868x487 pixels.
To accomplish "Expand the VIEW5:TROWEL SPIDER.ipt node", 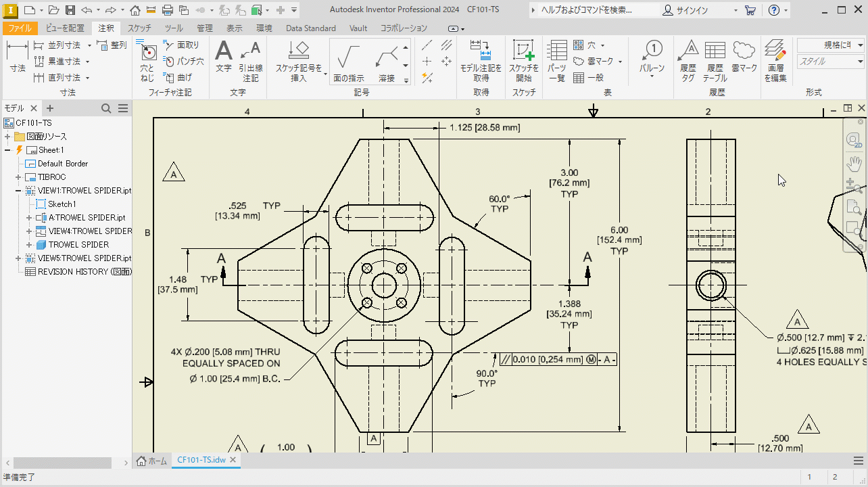I will [x=18, y=258].
